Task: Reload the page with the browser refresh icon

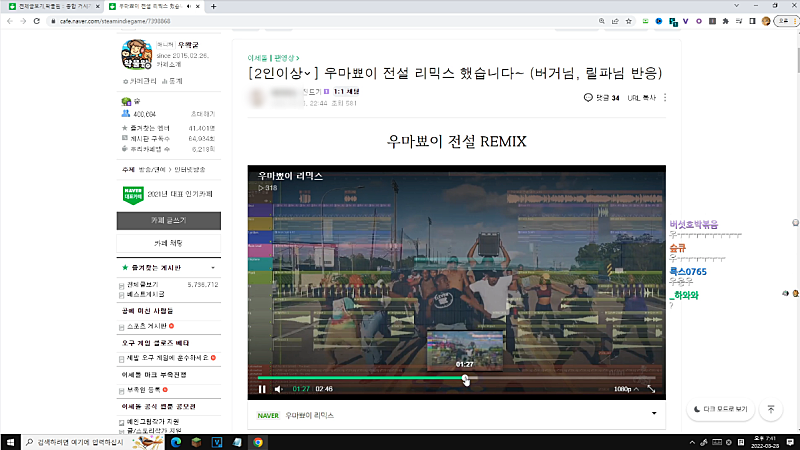Action: pyautogui.click(x=36, y=21)
